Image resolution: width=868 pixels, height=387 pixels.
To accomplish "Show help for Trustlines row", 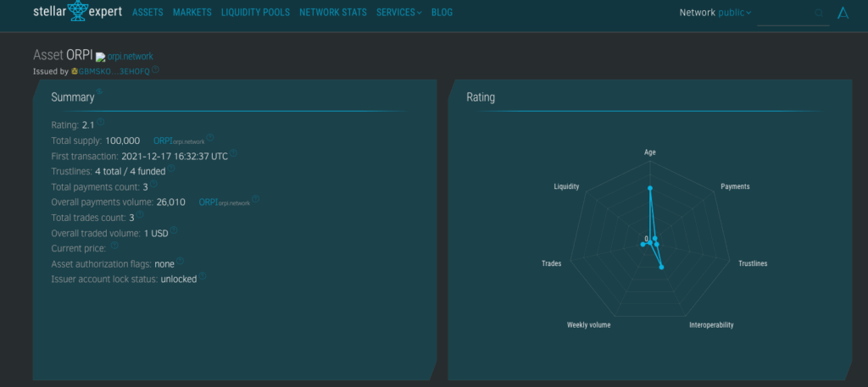I will pyautogui.click(x=171, y=169).
